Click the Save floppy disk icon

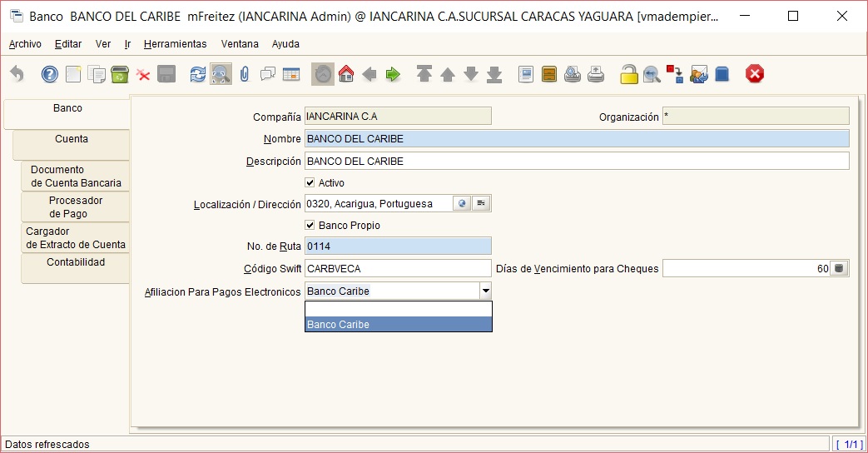[166, 73]
